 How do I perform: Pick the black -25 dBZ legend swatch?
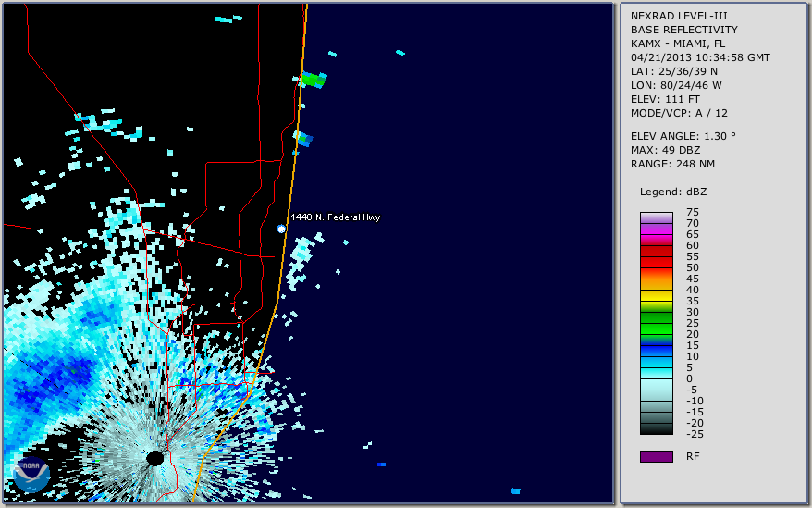pos(657,429)
